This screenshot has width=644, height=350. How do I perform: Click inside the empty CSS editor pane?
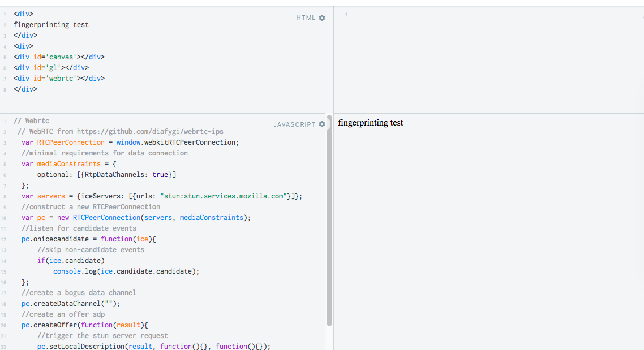pyautogui.click(x=498, y=60)
